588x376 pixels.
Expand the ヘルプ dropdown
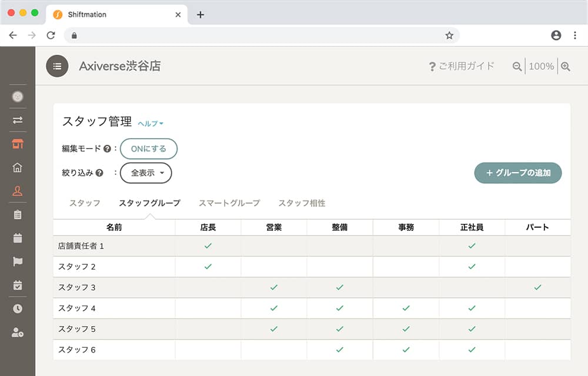click(151, 123)
